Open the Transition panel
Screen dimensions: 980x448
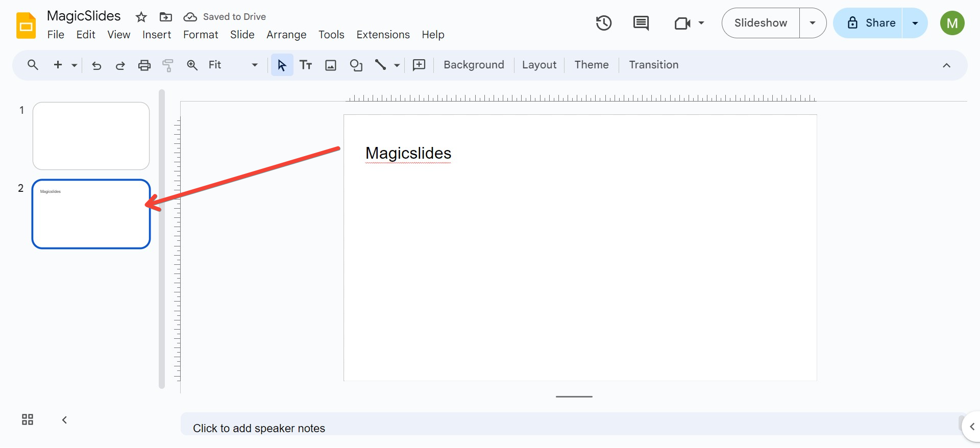[653, 65]
